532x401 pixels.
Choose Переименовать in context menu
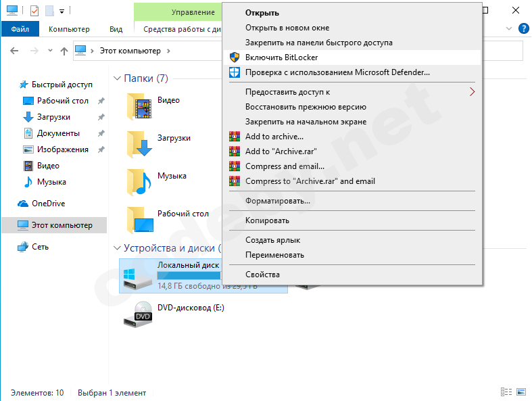coord(352,255)
